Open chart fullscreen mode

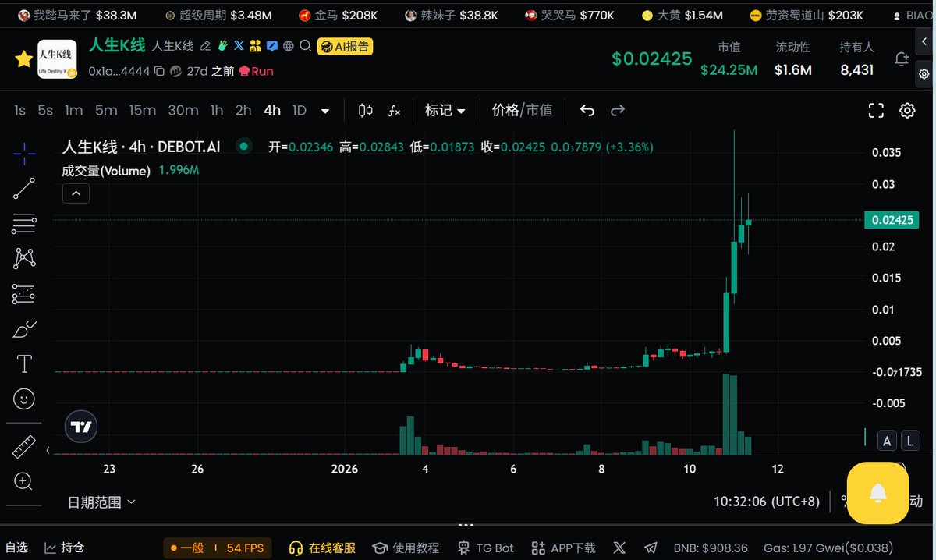[875, 110]
